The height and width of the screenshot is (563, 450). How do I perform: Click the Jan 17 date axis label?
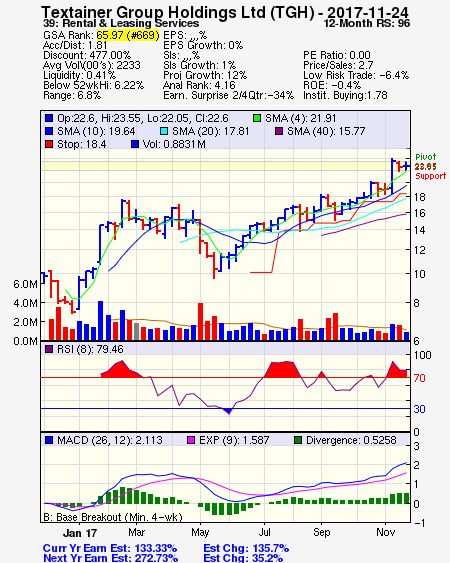(x=80, y=533)
